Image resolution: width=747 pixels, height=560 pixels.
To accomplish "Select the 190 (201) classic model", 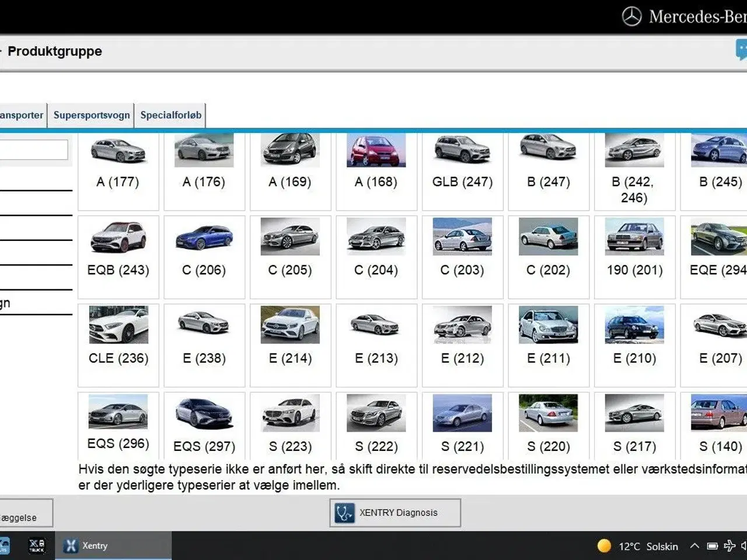I will (x=634, y=257).
